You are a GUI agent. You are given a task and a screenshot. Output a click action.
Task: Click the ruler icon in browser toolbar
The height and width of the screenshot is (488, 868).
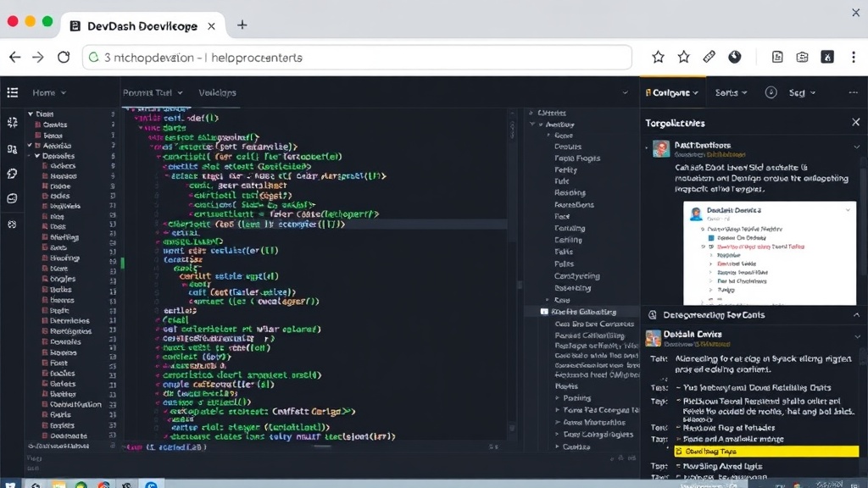click(709, 57)
